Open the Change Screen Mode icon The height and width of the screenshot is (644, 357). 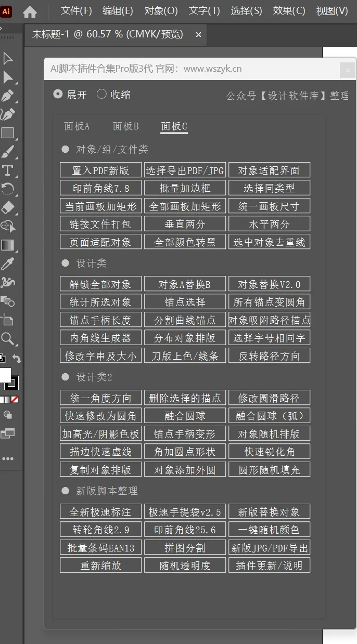tap(8, 433)
